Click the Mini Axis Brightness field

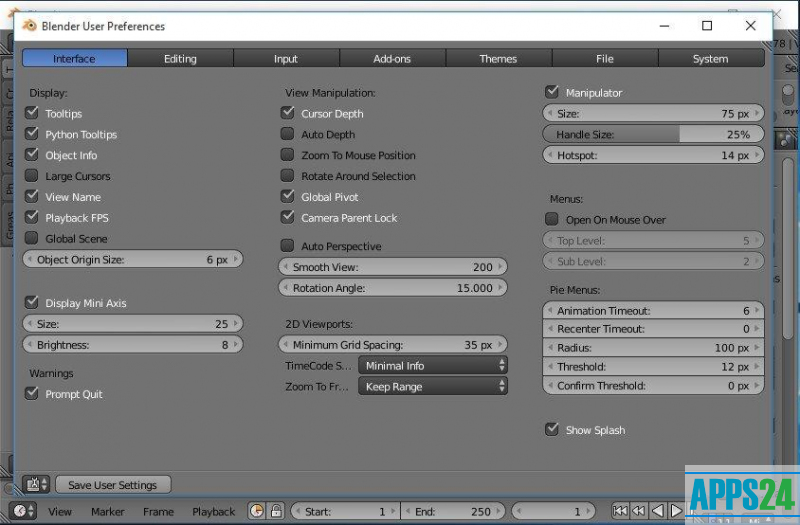coord(133,344)
